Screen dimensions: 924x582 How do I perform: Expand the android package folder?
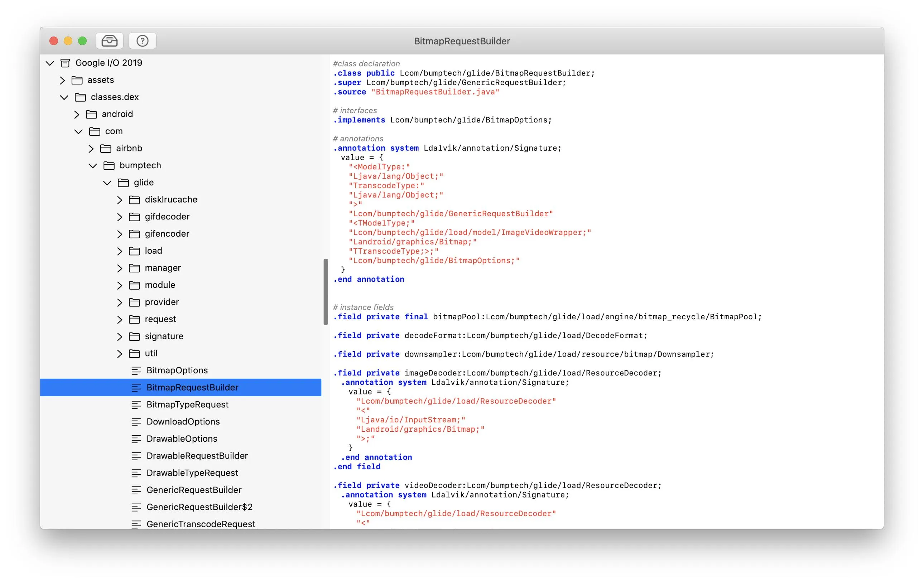pyautogui.click(x=76, y=114)
